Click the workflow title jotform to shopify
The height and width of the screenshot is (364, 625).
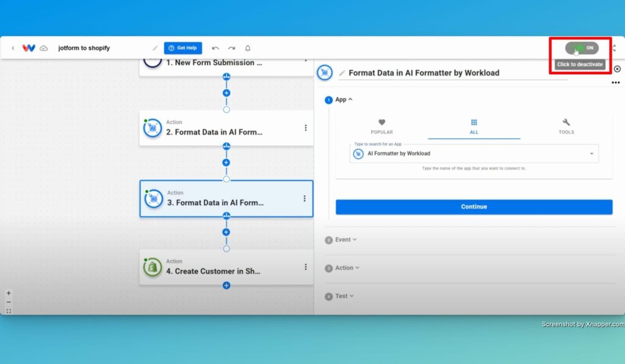84,48
